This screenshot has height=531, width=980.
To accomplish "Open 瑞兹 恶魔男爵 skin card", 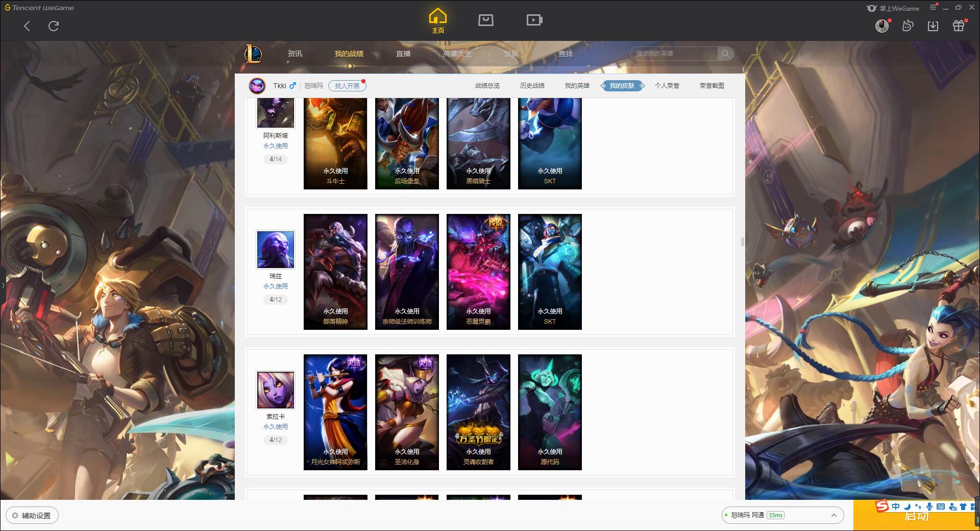I will [478, 272].
